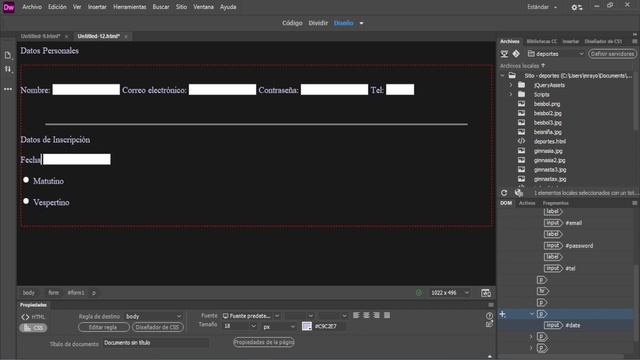
Task: Open the Insertar menu
Action: point(97,7)
